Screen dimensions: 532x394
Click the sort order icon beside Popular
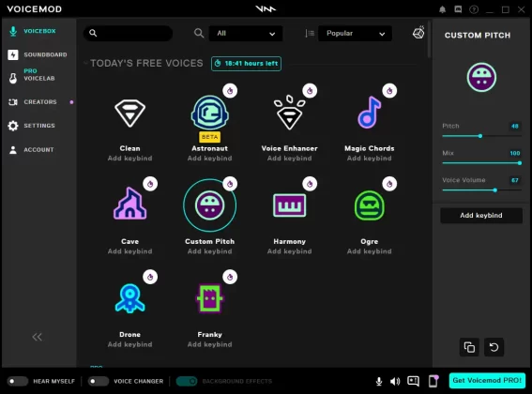(310, 33)
